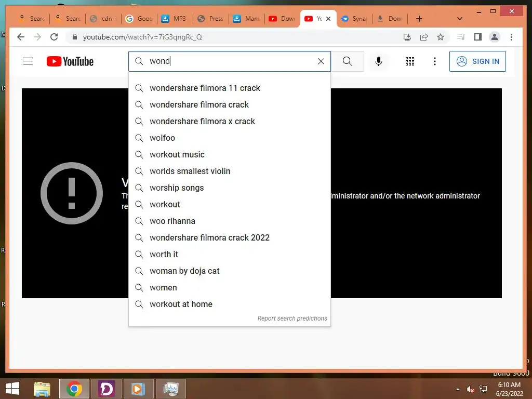Submit search with the magnifier button

pyautogui.click(x=347, y=61)
